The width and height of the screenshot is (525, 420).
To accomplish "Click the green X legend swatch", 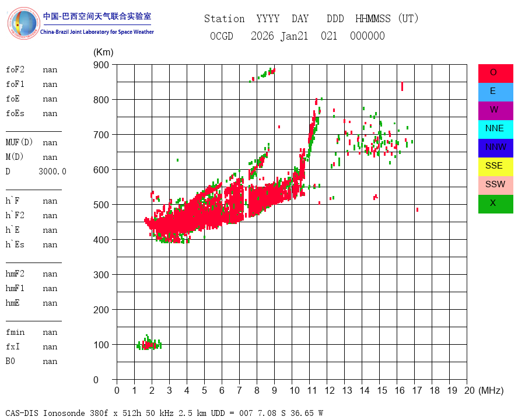I will tap(495, 204).
